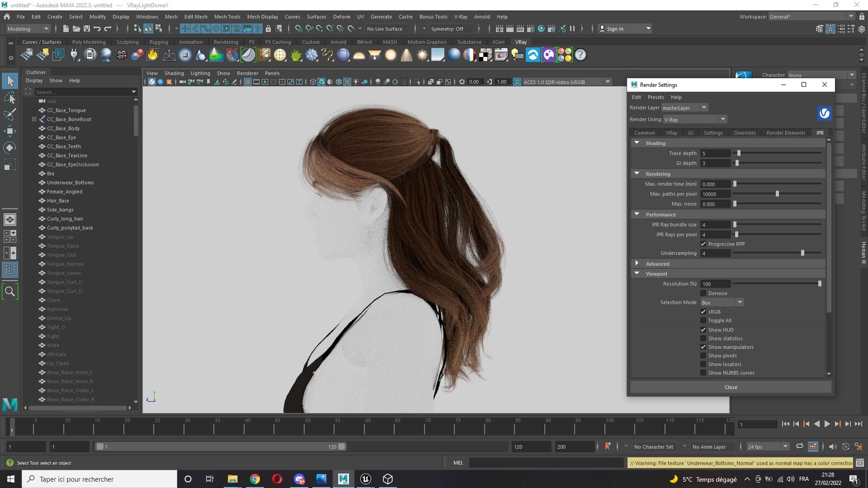
Task: Uncheck Progressive RPP option
Action: pos(703,244)
